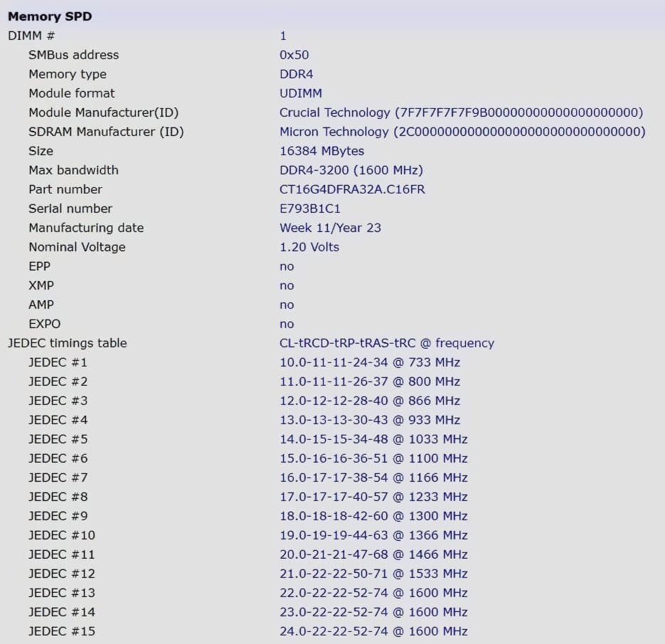
Task: Select the EXPO value no
Action: click(287, 324)
